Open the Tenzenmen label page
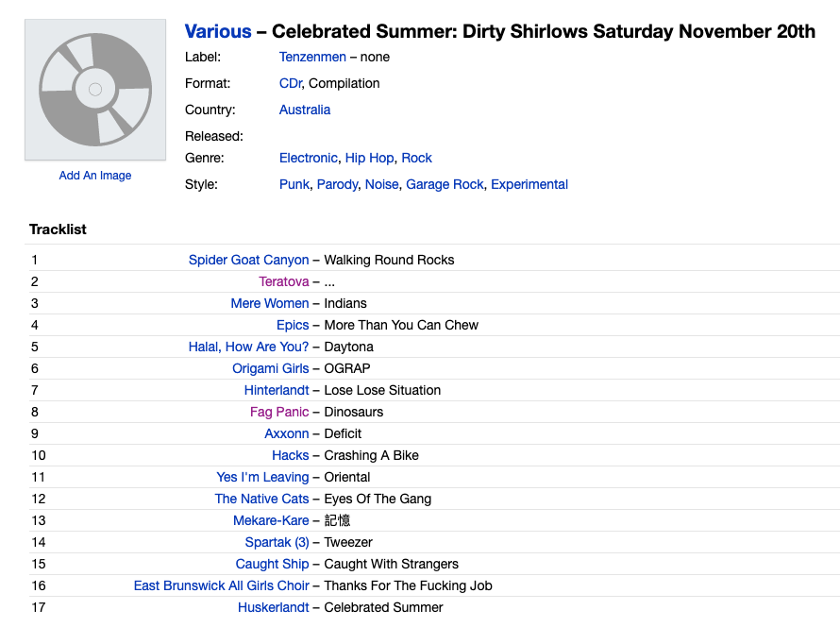This screenshot has height=627, width=840. (x=312, y=57)
